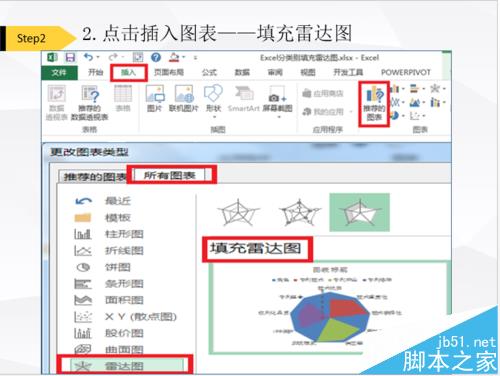Viewport: 500px width, 376px height.
Task: Open Recommended PivotTables (推荐的数据透视表)
Action: coord(90,102)
